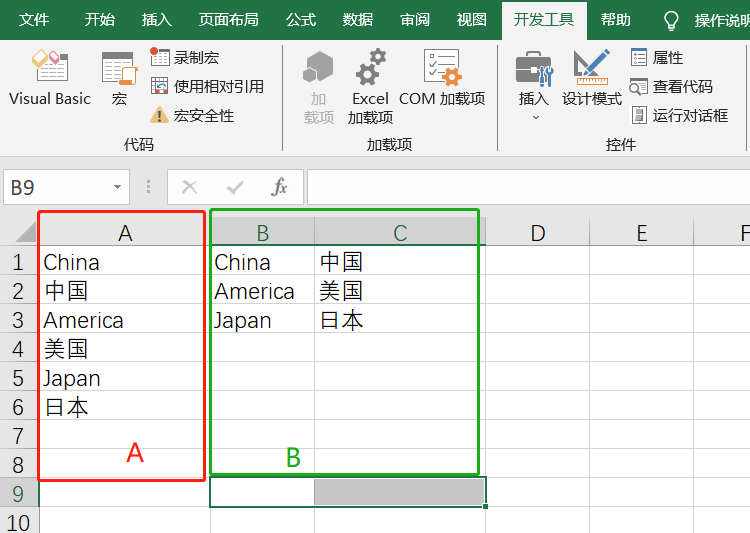
Task: Click cell B1 containing China
Action: [263, 261]
